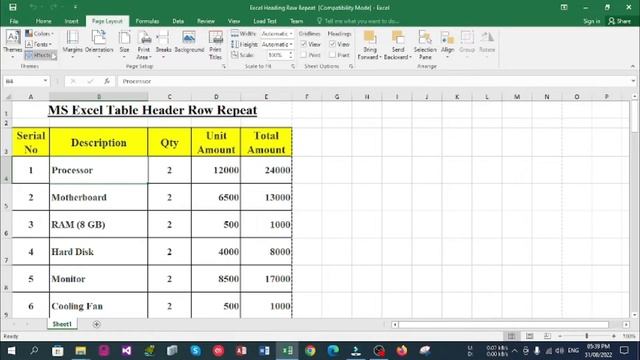Open the Align objects menu
The height and width of the screenshot is (360, 640).
pos(447,44)
